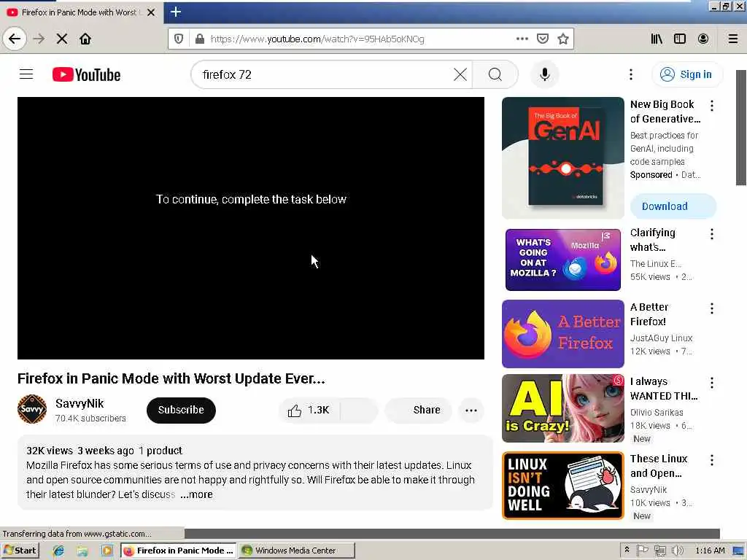Open options for New Big Book ad

tap(712, 106)
